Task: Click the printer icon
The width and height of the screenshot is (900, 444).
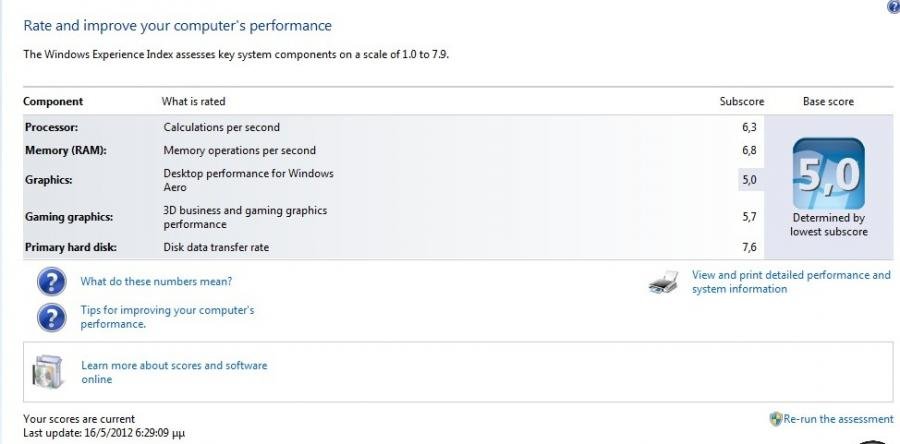Action: [x=663, y=284]
